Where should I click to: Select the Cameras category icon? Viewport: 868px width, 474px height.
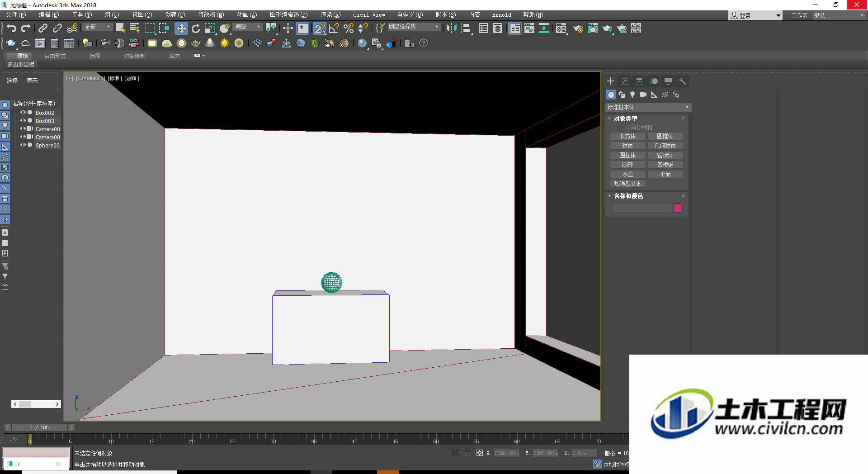pos(643,95)
